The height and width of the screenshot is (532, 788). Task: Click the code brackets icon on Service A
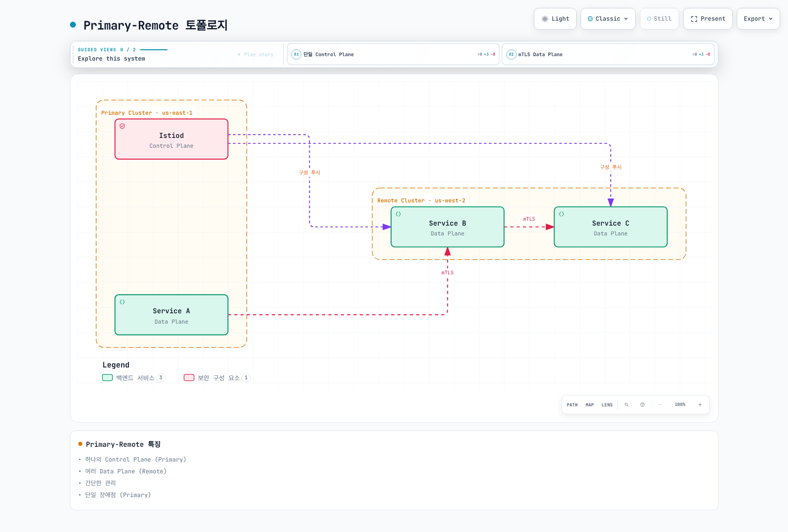[x=123, y=302]
